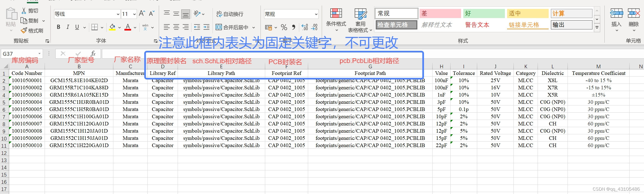The height and width of the screenshot is (194, 644).
Task: Click the Temperature Coefficient header cell
Action: click(x=599, y=73)
